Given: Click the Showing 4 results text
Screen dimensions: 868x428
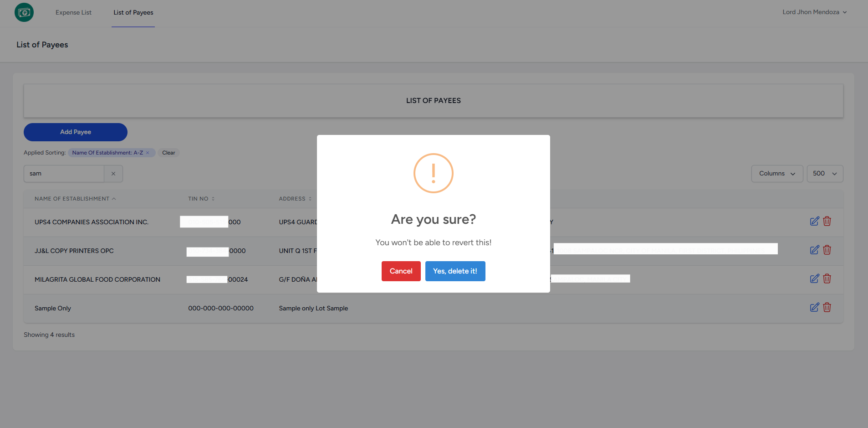Looking at the screenshot, I should pyautogui.click(x=49, y=335).
